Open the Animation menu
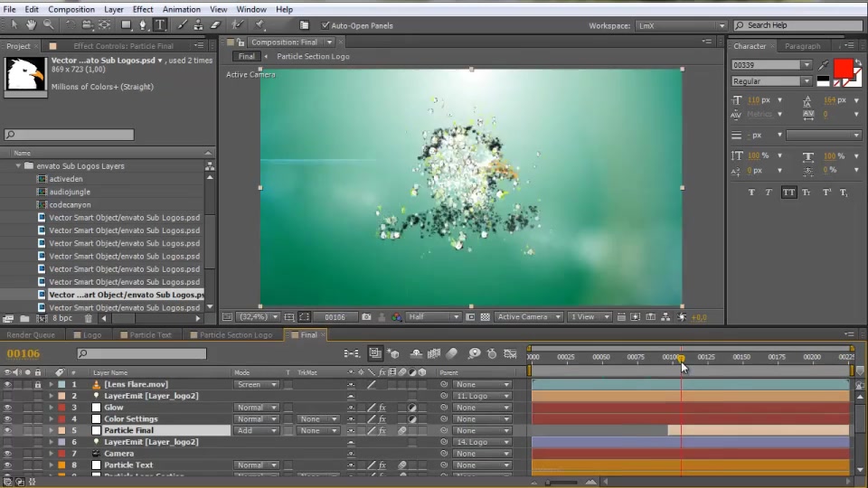This screenshot has width=868, height=488. tap(181, 9)
